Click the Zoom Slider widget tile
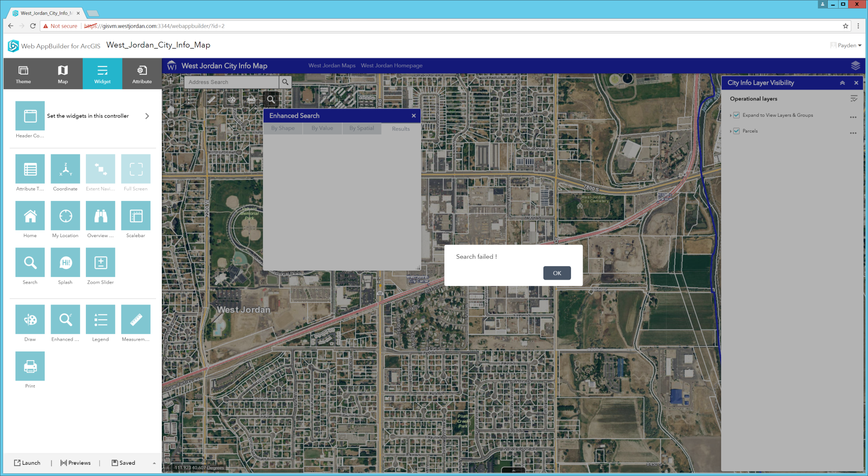 [100, 262]
